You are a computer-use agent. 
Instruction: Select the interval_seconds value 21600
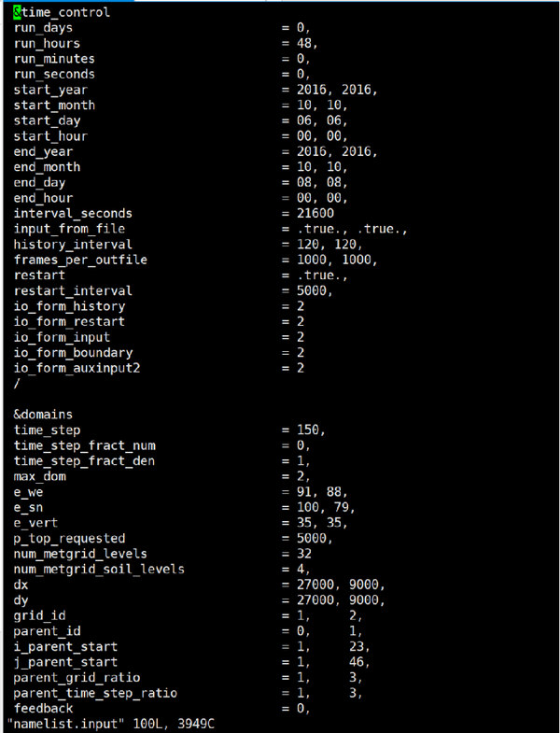315,213
